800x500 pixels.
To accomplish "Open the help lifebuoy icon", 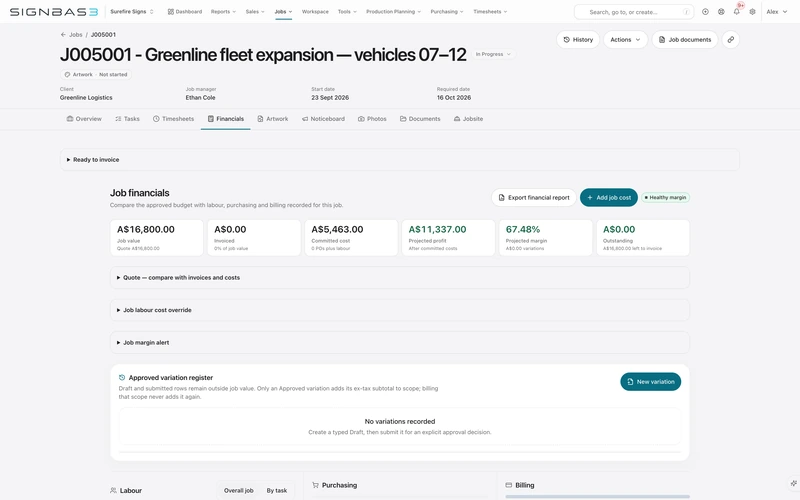I will click(x=721, y=12).
